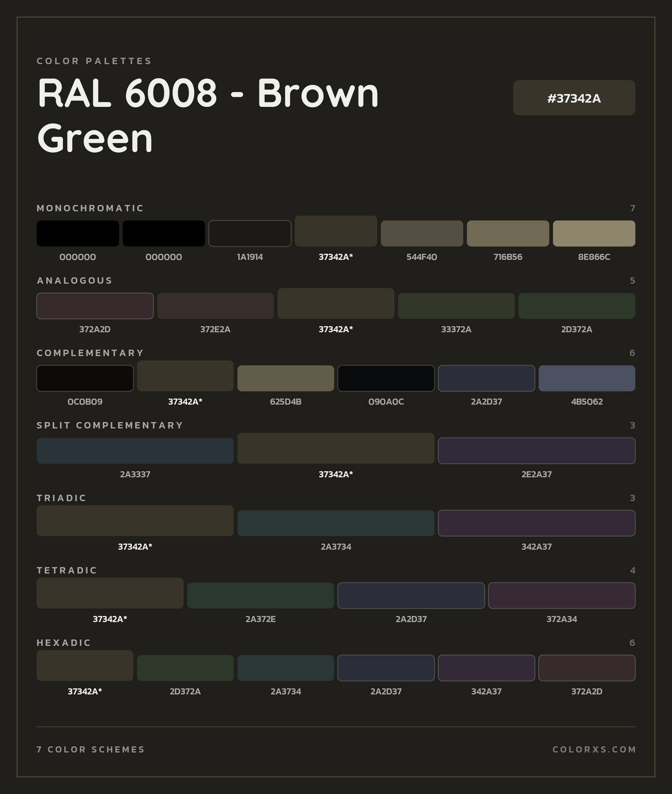Viewport: 672px width, 794px height.
Task: Choose the 372A2D swatch in Analogous row
Action: pos(95,306)
